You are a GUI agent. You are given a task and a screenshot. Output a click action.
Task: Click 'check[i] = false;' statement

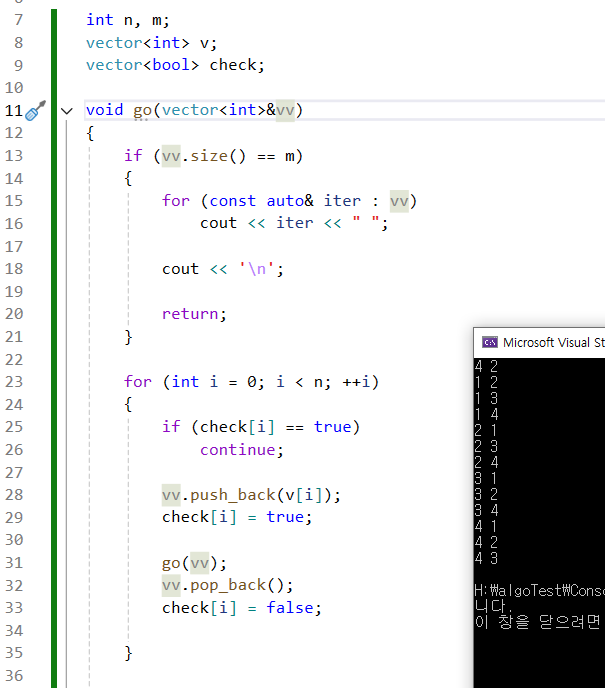pos(242,608)
